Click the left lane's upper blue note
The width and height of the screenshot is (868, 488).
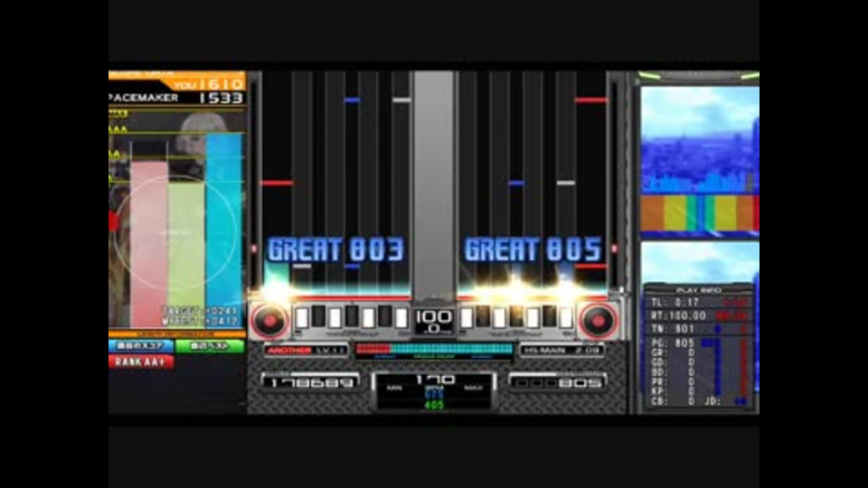tap(352, 100)
